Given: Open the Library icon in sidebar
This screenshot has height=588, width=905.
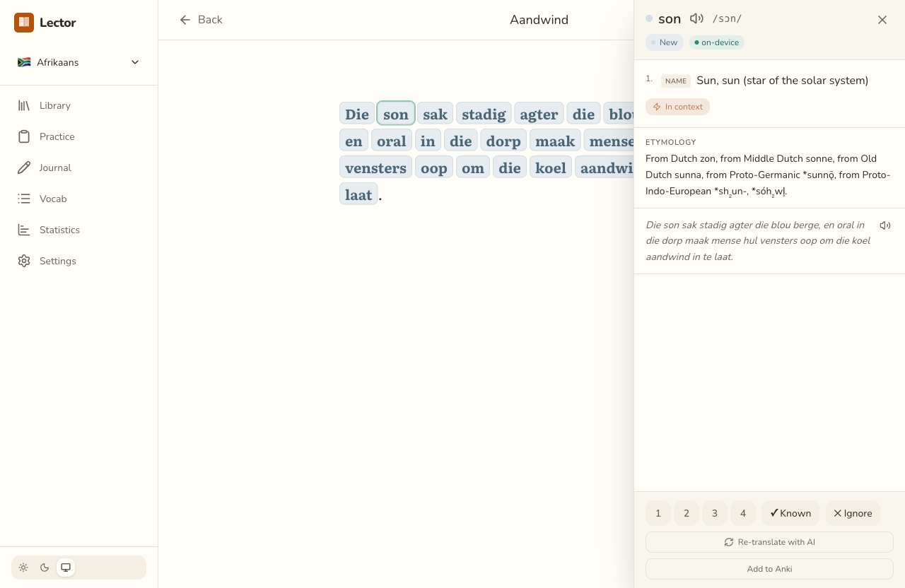Looking at the screenshot, I should 24,105.
